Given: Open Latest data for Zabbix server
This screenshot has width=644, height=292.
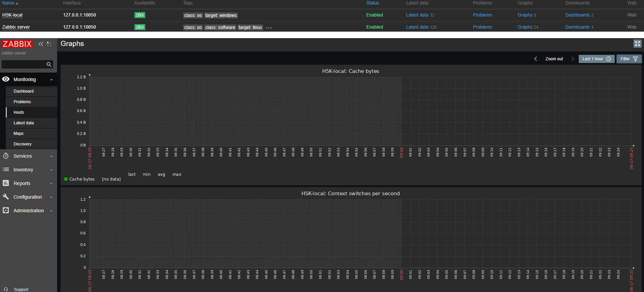Looking at the screenshot, I should [417, 27].
